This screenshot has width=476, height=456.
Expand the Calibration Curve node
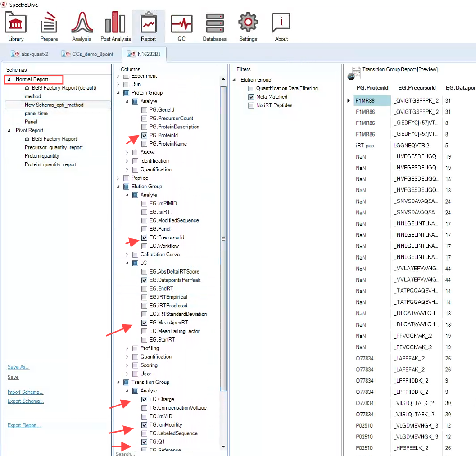(x=127, y=255)
